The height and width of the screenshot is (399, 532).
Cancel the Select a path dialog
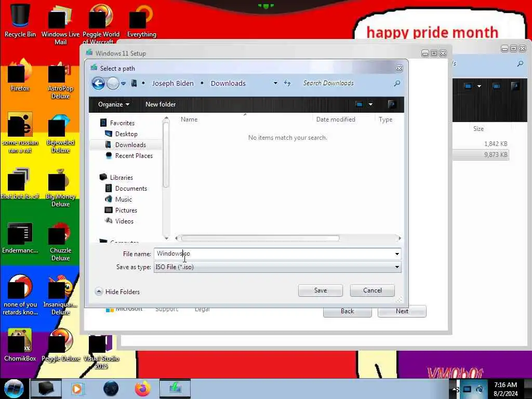click(x=372, y=290)
